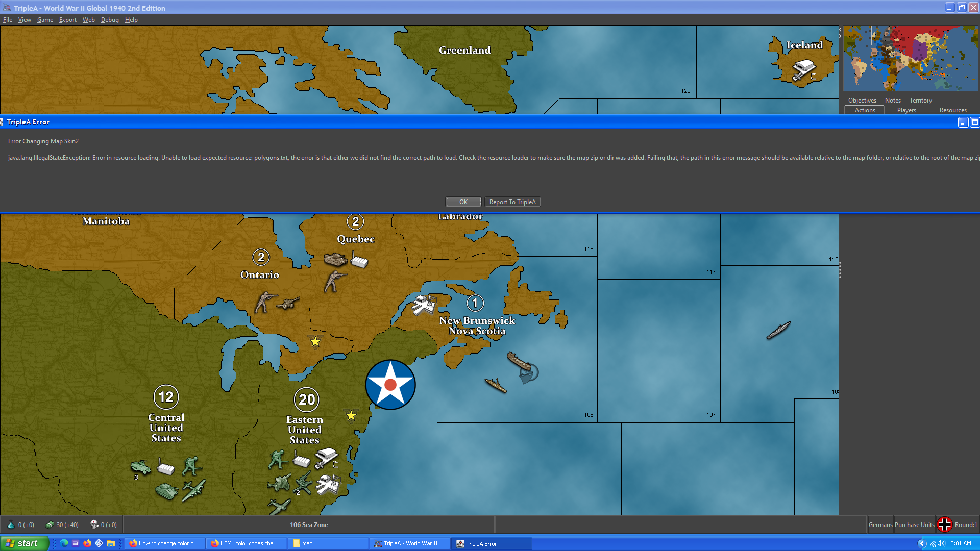Click the Firefox quick launch icon
The width and height of the screenshot is (980, 551).
(x=87, y=543)
